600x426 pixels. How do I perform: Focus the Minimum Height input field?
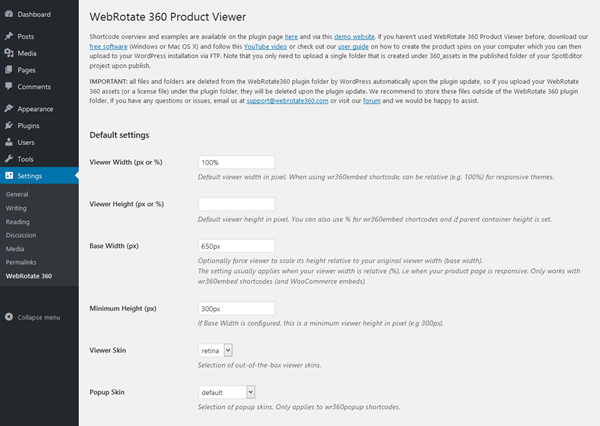coord(237,308)
